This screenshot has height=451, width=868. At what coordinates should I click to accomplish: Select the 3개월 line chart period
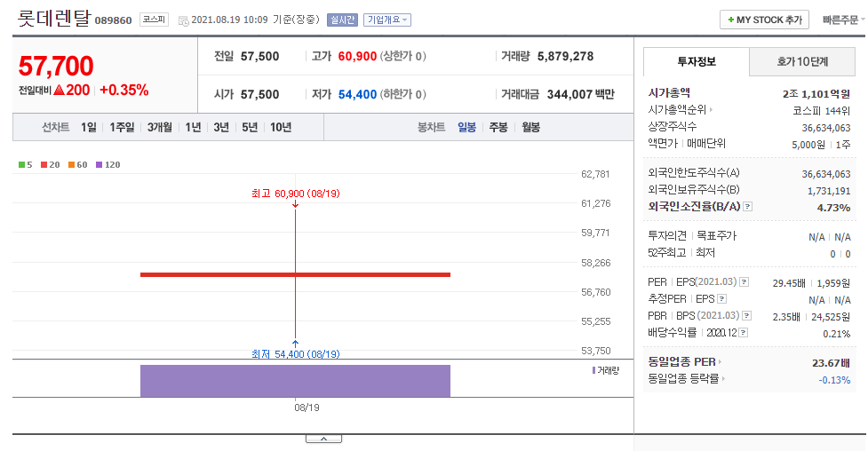pos(159,127)
